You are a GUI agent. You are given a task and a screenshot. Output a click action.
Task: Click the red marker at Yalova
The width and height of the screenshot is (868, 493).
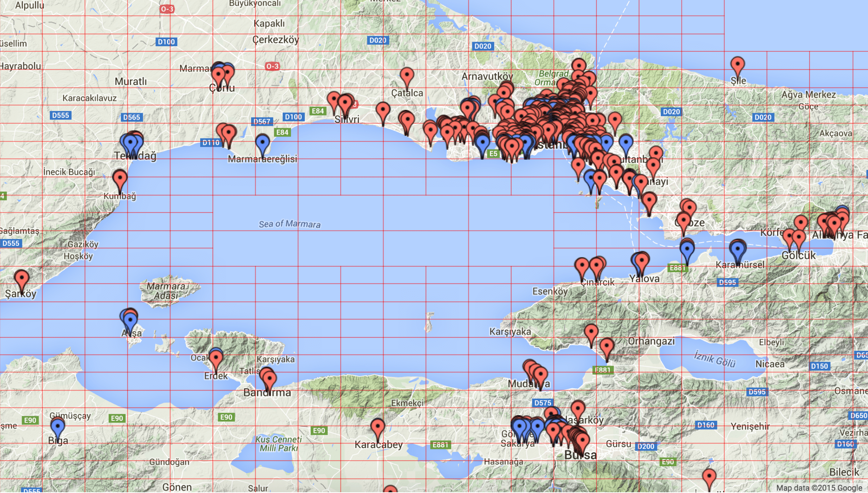click(x=642, y=260)
